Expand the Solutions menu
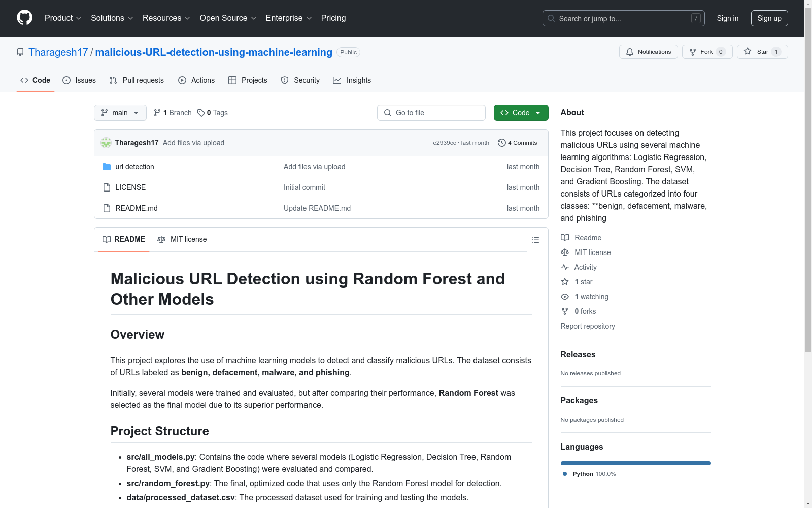 112,18
